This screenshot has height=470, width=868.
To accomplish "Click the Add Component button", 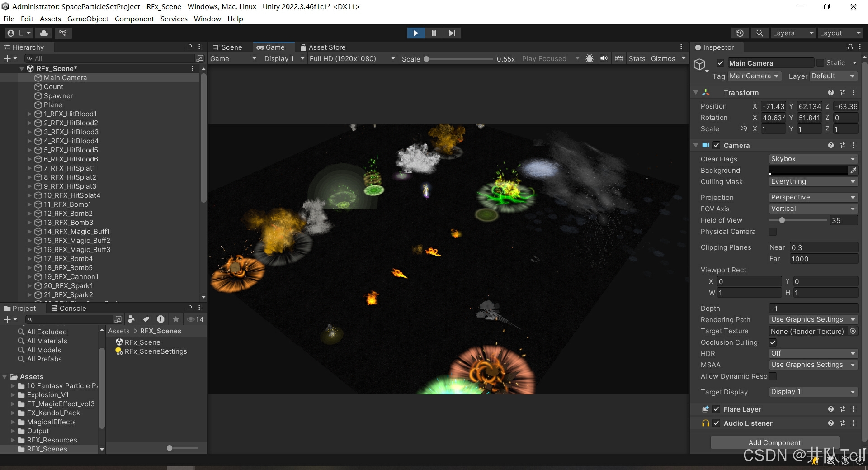I will click(774, 442).
